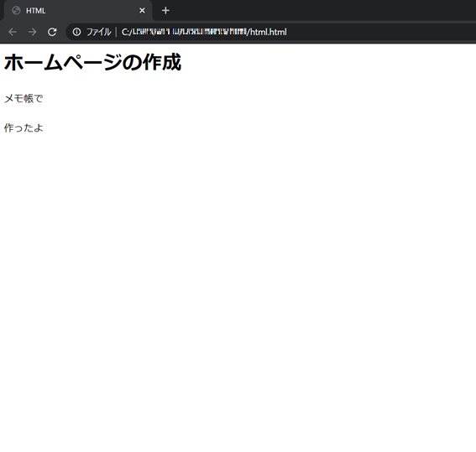Click the paragraph text メモ帳で
This screenshot has height=452, width=476.
point(24,98)
